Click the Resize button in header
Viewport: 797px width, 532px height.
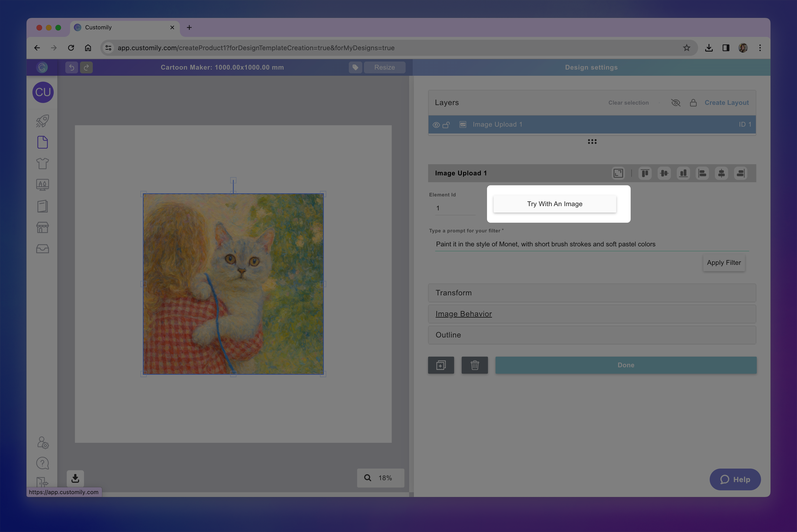point(384,67)
